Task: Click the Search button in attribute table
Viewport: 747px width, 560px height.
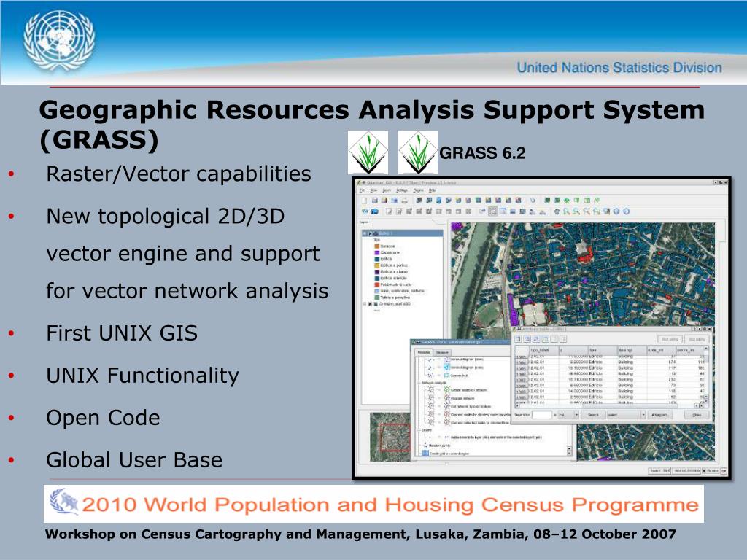Action: click(593, 415)
